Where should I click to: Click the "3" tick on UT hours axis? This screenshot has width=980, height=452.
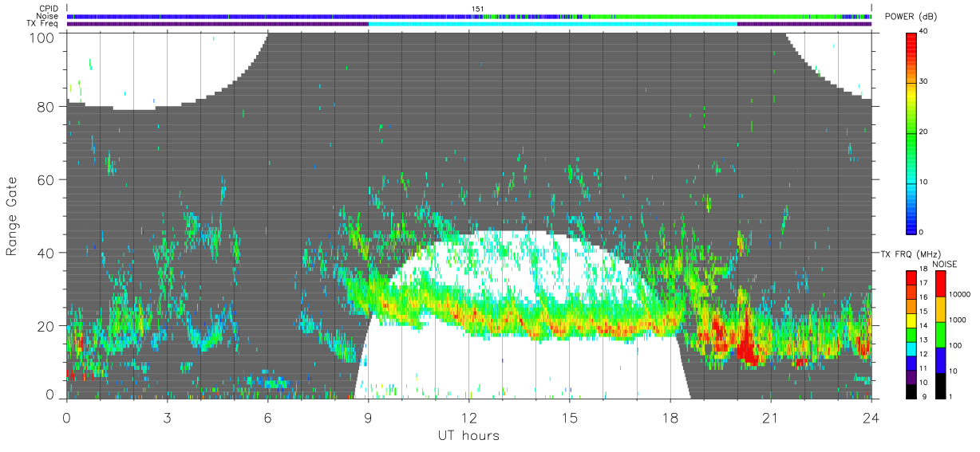tap(167, 417)
